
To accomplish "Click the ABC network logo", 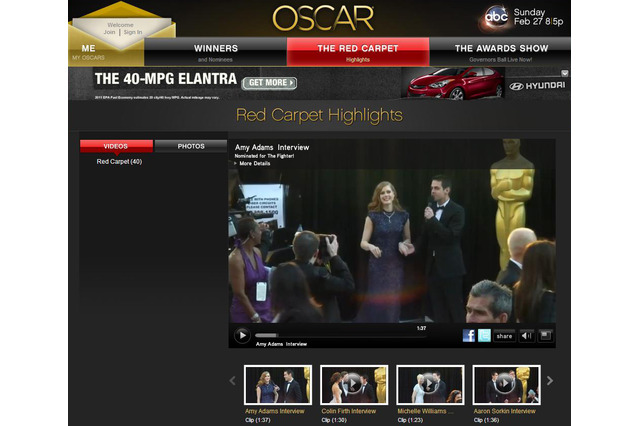I will (495, 17).
